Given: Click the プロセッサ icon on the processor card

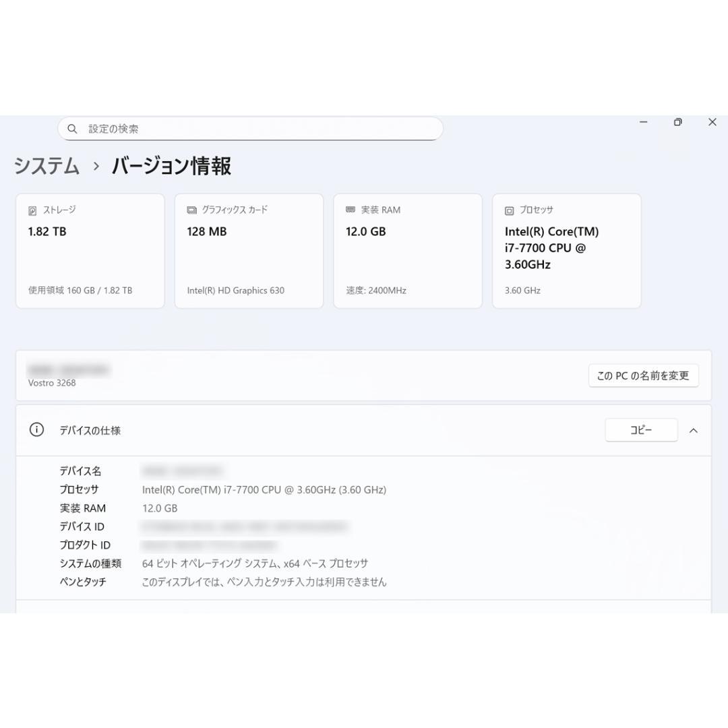Looking at the screenshot, I should point(508,210).
